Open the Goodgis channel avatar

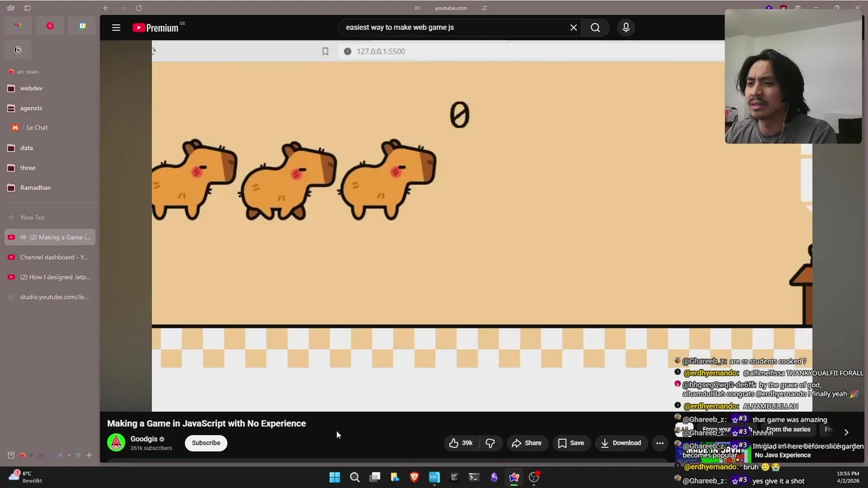[116, 443]
